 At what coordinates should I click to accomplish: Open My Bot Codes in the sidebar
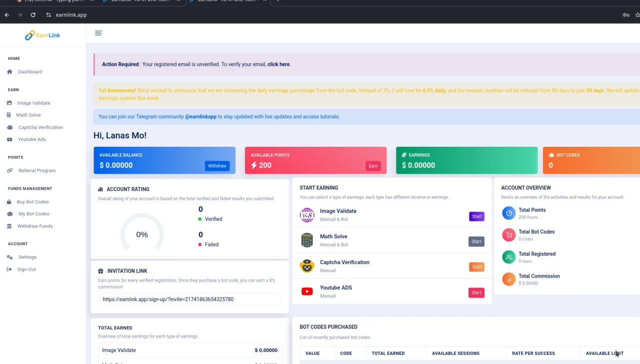[x=34, y=214]
